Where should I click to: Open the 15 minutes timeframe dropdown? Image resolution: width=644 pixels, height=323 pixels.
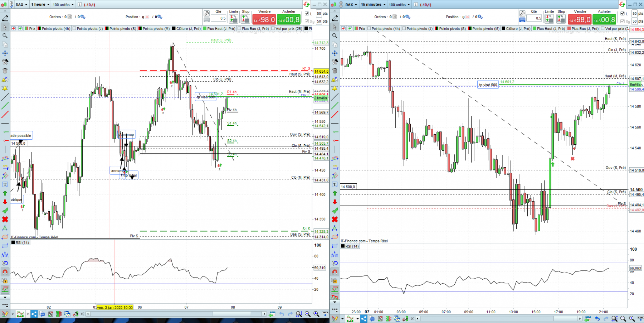click(373, 4)
